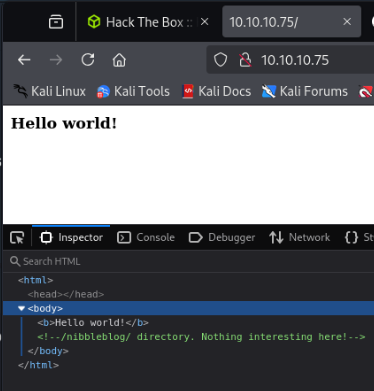Click the Hack The Box tab favicon

coord(94,22)
